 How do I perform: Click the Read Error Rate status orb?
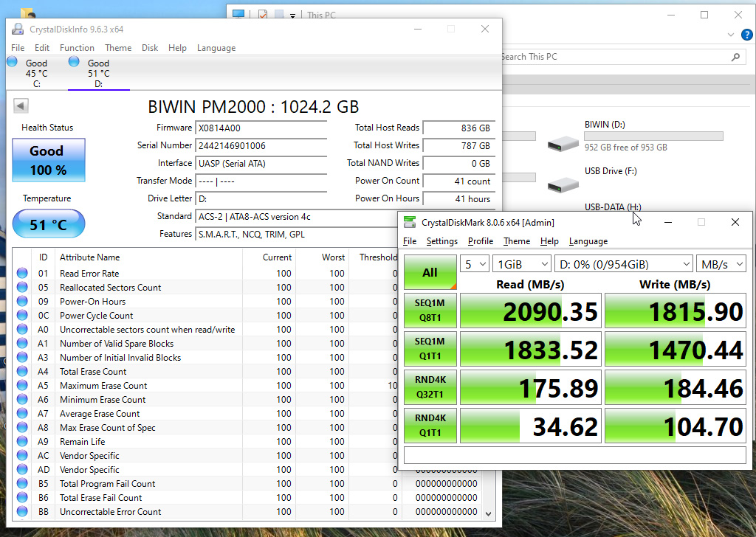tap(23, 274)
